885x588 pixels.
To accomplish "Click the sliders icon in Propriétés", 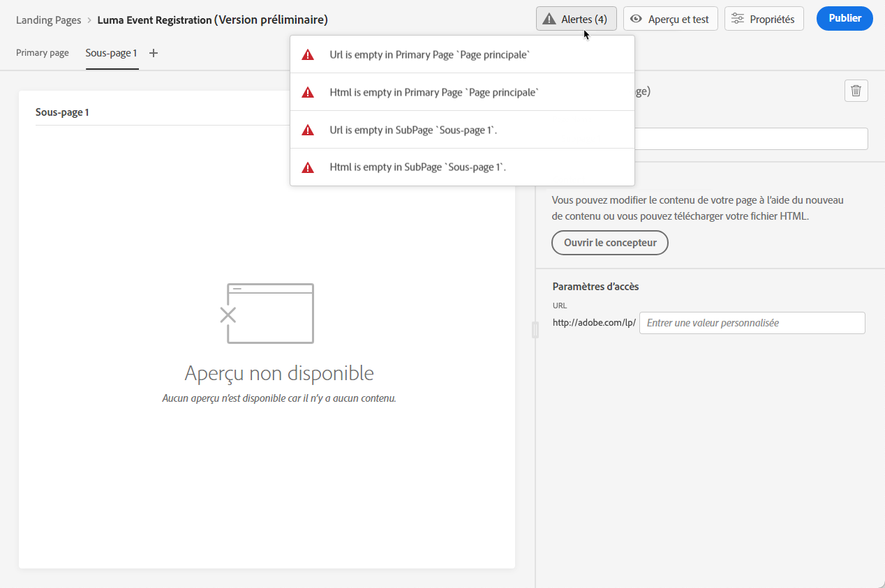I will coord(738,19).
